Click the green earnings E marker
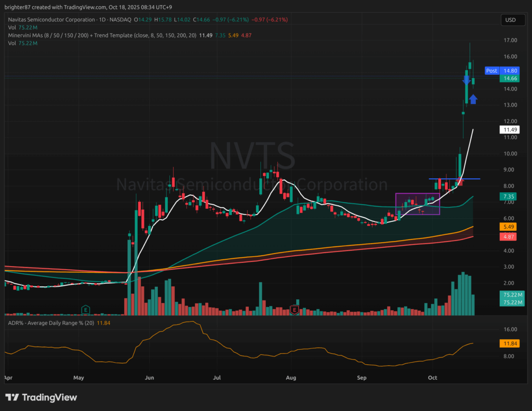This screenshot has height=411, width=532. pos(85,310)
